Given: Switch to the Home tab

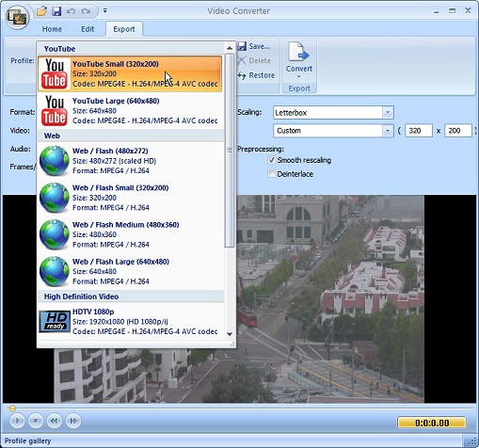Looking at the screenshot, I should pos(52,29).
